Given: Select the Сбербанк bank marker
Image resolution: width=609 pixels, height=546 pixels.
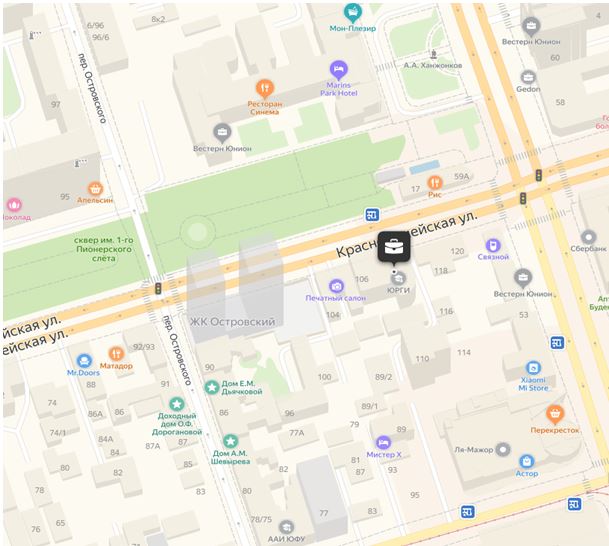Looking at the screenshot, I should pyautogui.click(x=588, y=237).
